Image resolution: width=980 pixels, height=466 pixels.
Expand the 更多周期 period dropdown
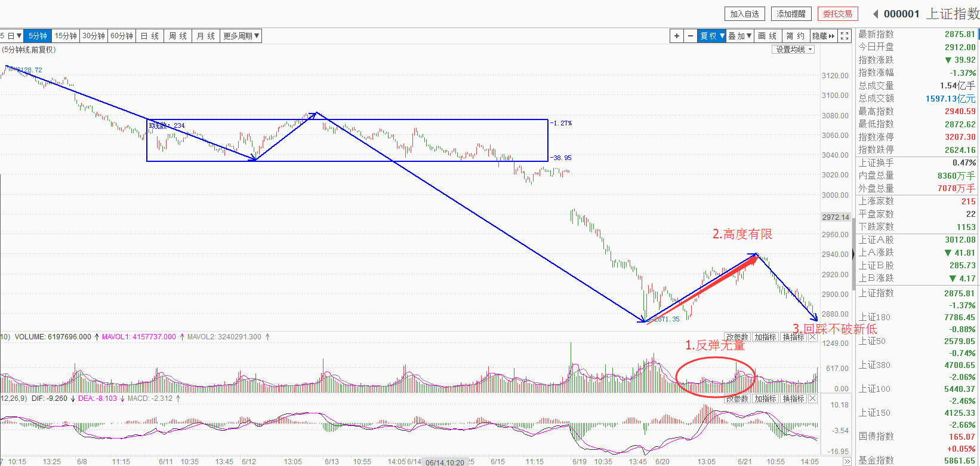pos(241,36)
